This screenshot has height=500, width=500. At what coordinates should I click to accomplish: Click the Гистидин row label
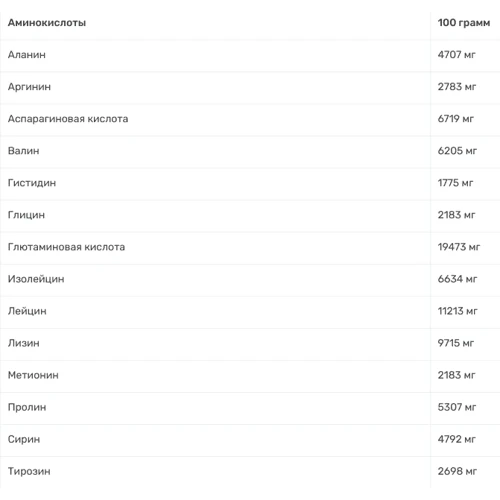pyautogui.click(x=32, y=183)
